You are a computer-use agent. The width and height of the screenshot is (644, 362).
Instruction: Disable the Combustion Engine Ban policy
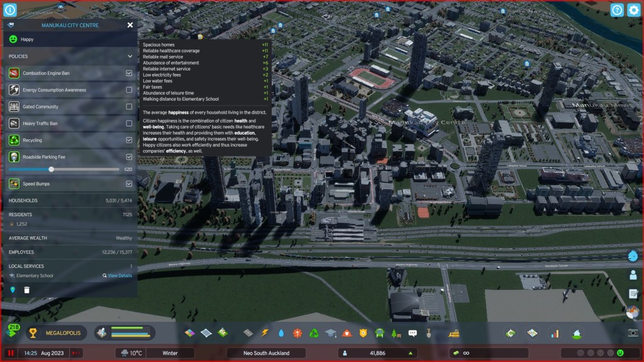point(129,74)
